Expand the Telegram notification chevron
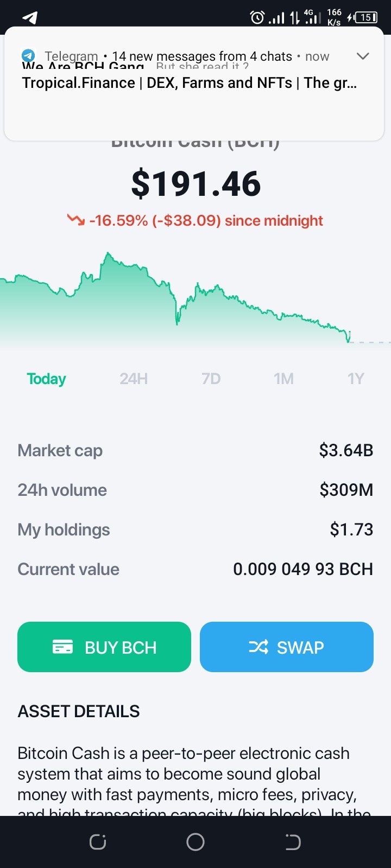 pos(362,56)
